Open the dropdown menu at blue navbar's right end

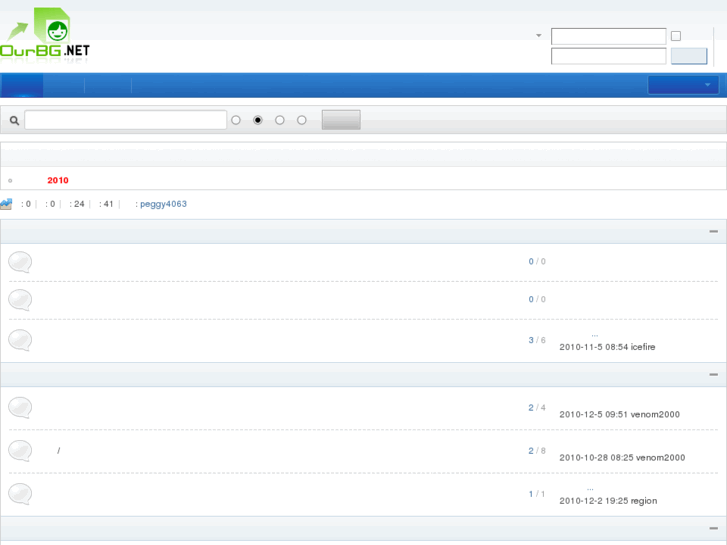coord(683,85)
